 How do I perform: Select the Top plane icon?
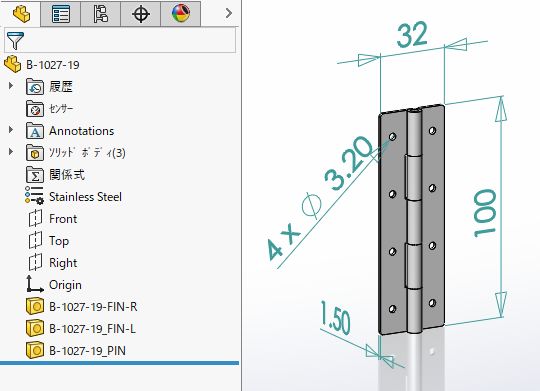tap(35, 240)
